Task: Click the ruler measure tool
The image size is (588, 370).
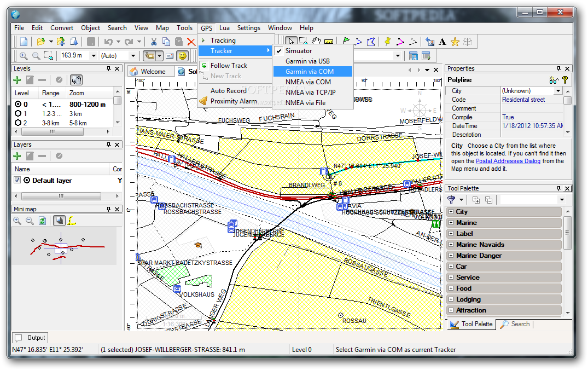Action: (x=329, y=42)
